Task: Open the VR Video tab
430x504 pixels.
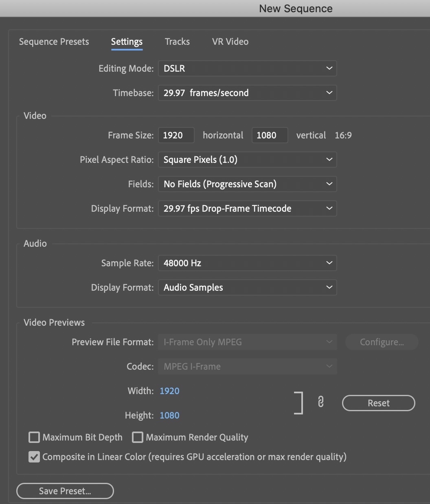Action: point(230,42)
